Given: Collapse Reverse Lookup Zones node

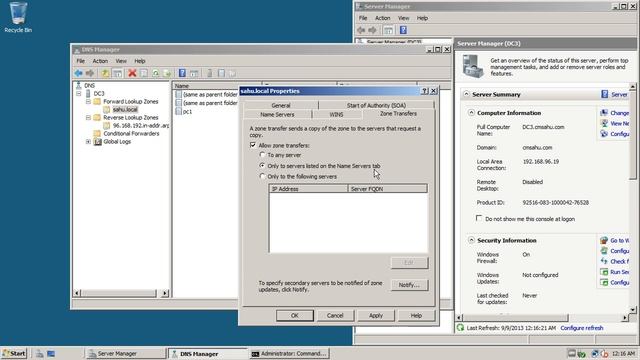Looking at the screenshot, I should pos(88,118).
